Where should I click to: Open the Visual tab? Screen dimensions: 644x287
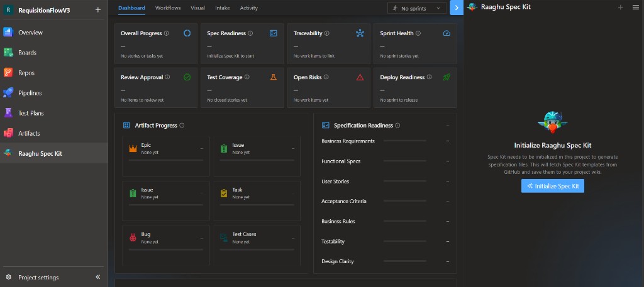pyautogui.click(x=198, y=8)
